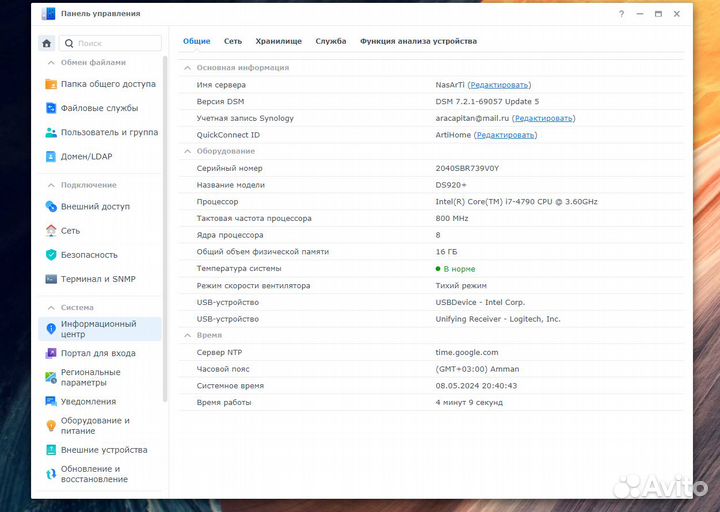Click the search magnifier icon
This screenshot has height=512, width=720.
click(69, 43)
